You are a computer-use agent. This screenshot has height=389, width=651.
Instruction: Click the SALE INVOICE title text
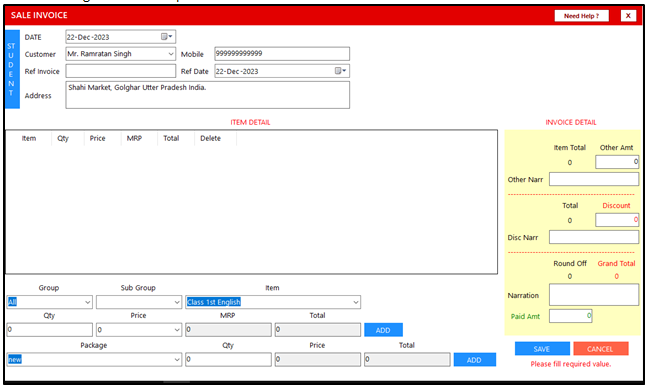pos(39,15)
